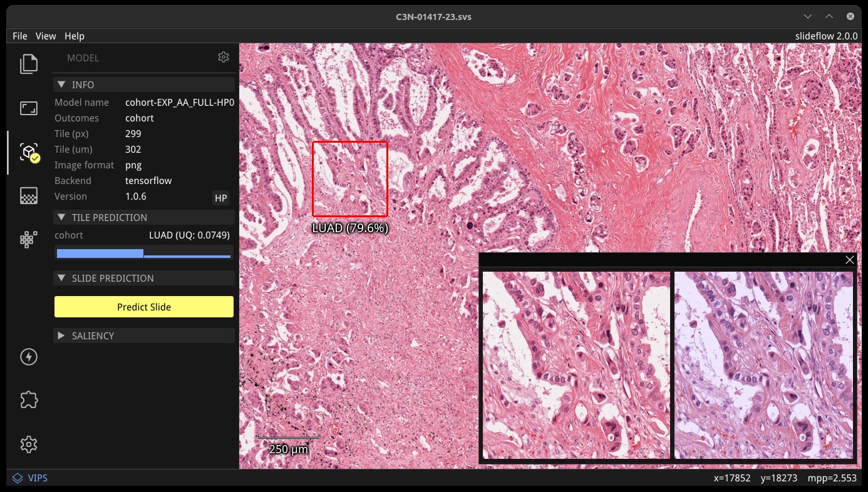The width and height of the screenshot is (868, 492).
Task: Click the LUAD (79.6%) slide label
Action: pyautogui.click(x=350, y=228)
